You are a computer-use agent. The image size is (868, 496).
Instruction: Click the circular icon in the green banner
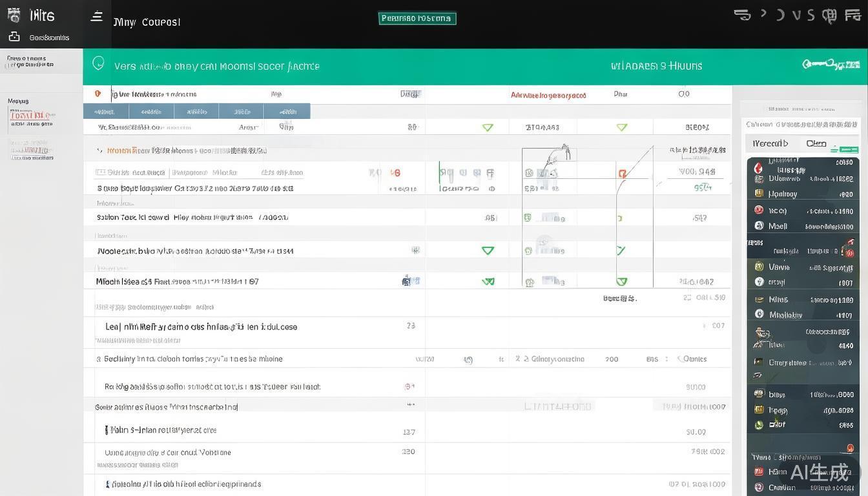[x=98, y=63]
